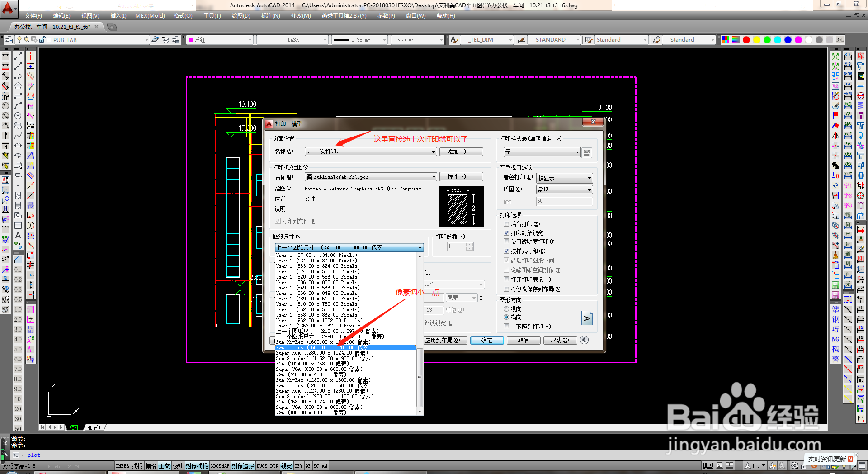868x474 pixels.
Task: Pick the blue color swatch in toolbar
Action: 788,40
